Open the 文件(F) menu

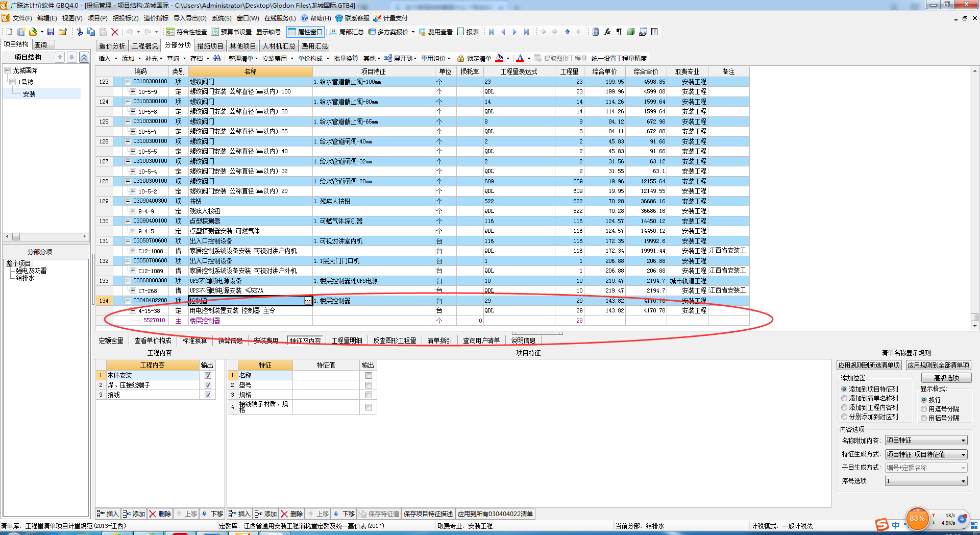click(x=22, y=18)
